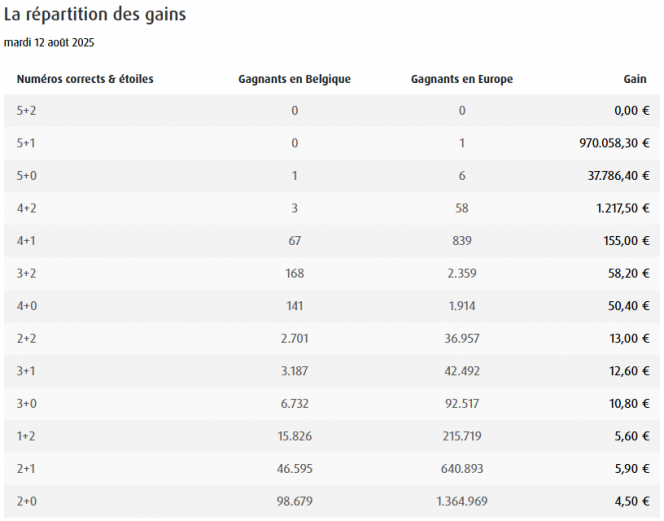Click the 6.732 Belgian winners value
The height and width of the screenshot is (521, 664).
click(295, 404)
